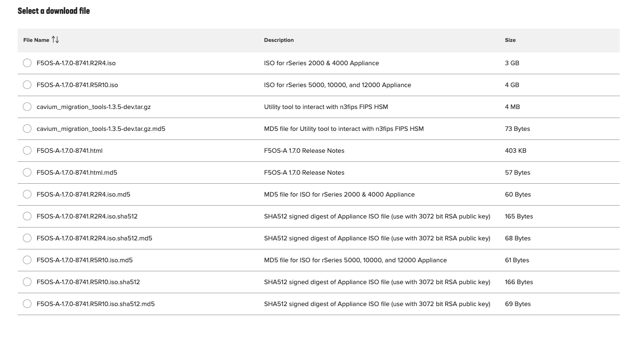Image resolution: width=644 pixels, height=337 pixels.
Task: Click the 3 GB size value
Action: (x=512, y=63)
